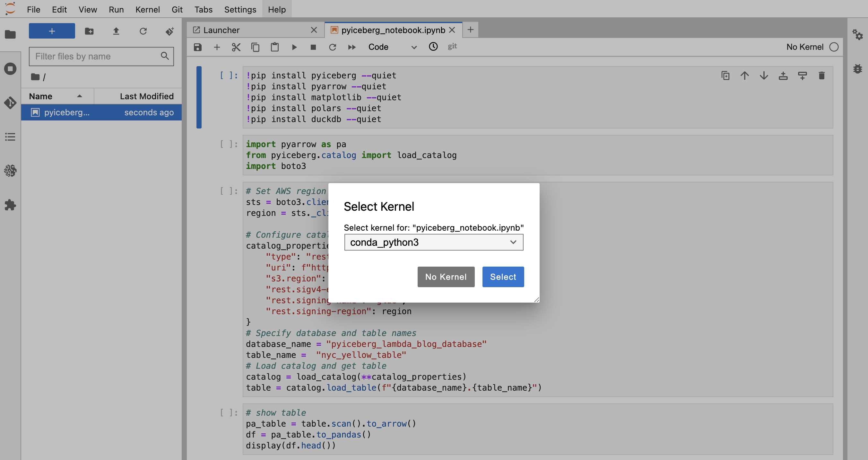Click the Save notebook icon
This screenshot has width=868, height=460.
tap(197, 47)
